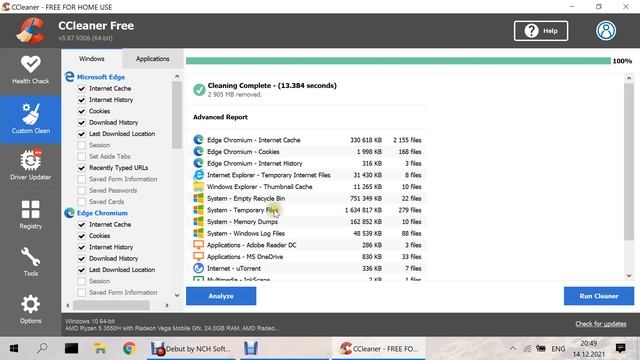This screenshot has height=360, width=640.
Task: Open the Options gear section
Action: pyautogui.click(x=31, y=309)
